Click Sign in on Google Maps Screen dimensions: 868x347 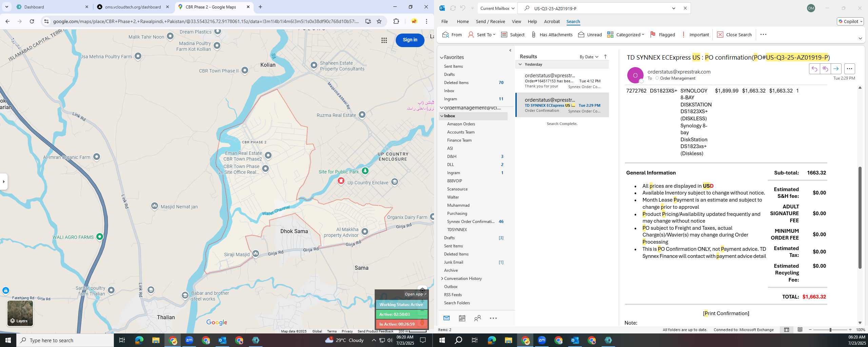410,40
